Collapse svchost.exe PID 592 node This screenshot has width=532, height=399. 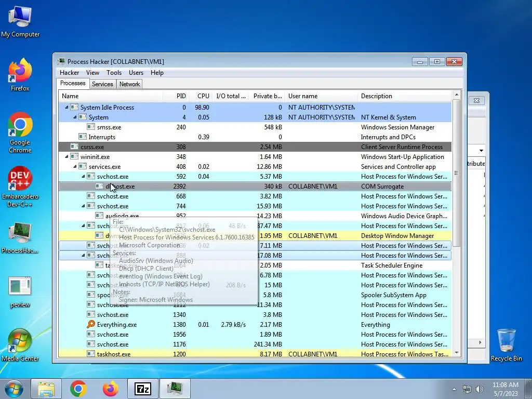point(83,176)
